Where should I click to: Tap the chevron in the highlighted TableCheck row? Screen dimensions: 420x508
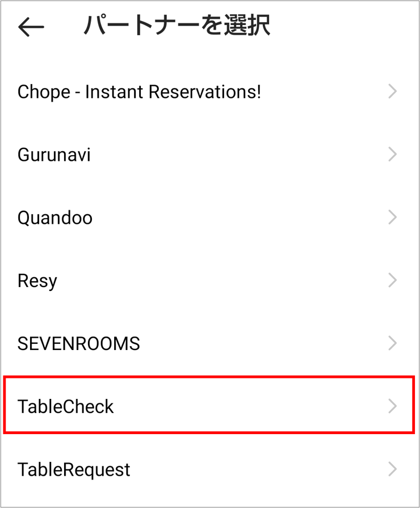(x=392, y=406)
